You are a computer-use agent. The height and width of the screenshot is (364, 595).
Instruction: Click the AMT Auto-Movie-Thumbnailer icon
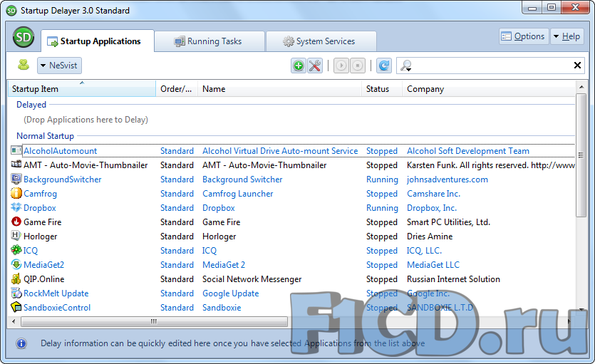pyautogui.click(x=16, y=165)
